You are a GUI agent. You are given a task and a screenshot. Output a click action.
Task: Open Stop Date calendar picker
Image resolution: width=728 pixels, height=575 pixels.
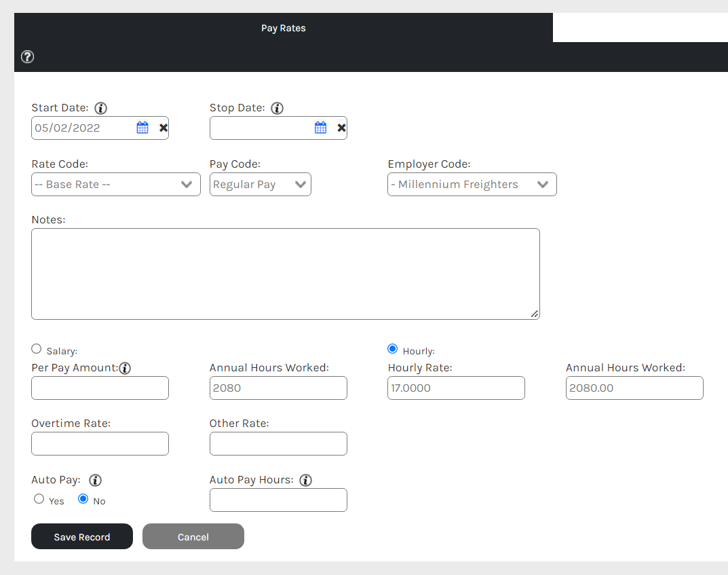point(320,128)
